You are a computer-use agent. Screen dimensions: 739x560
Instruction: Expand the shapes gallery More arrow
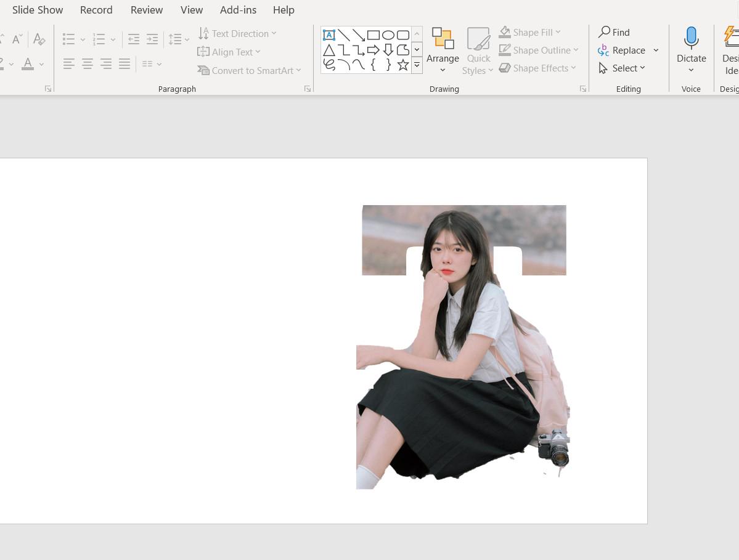pyautogui.click(x=417, y=65)
